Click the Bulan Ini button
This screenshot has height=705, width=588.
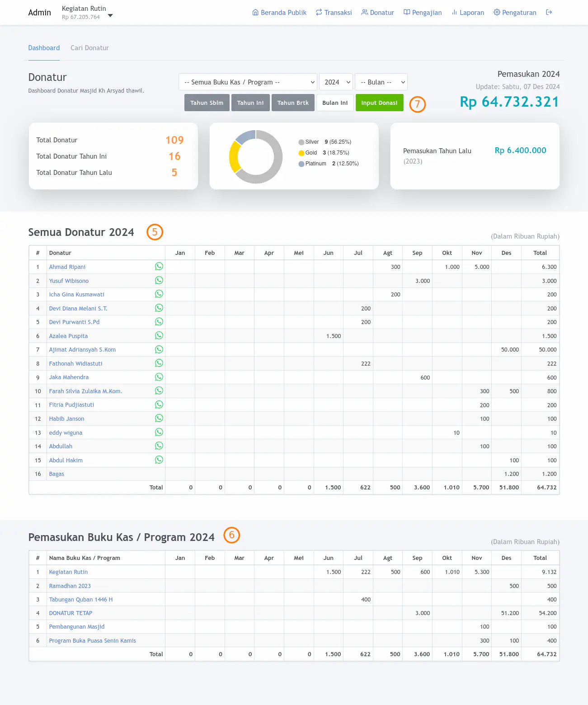coord(335,103)
